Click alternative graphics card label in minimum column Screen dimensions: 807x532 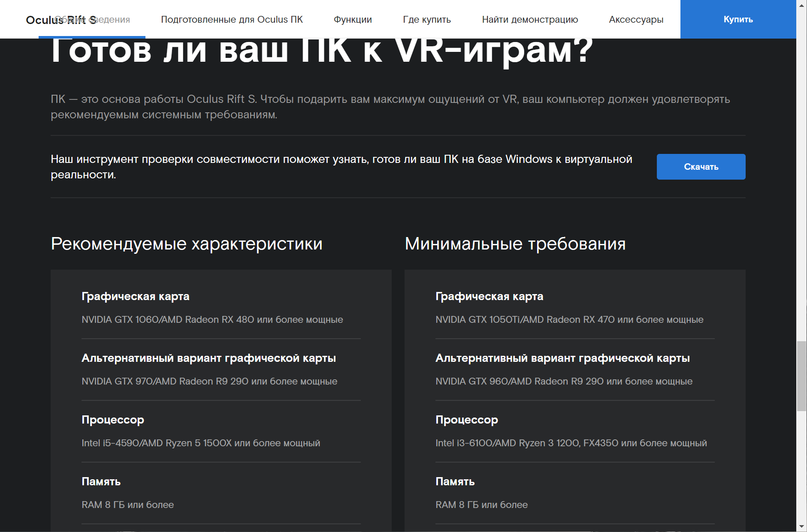[563, 358]
